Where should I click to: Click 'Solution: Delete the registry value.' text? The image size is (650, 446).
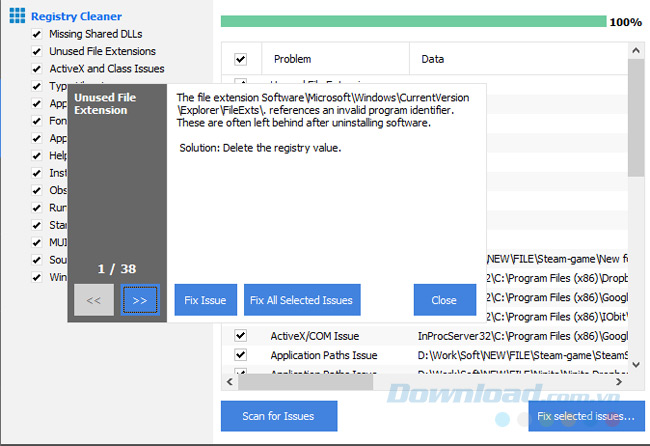click(x=260, y=148)
